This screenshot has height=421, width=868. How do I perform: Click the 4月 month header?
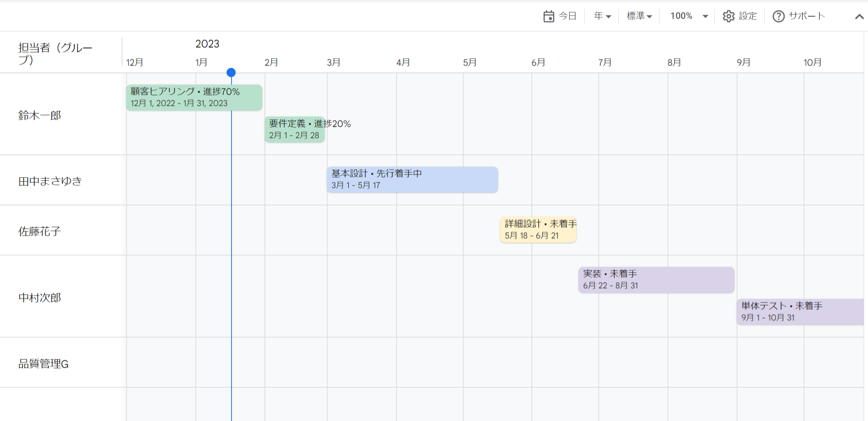click(x=403, y=62)
